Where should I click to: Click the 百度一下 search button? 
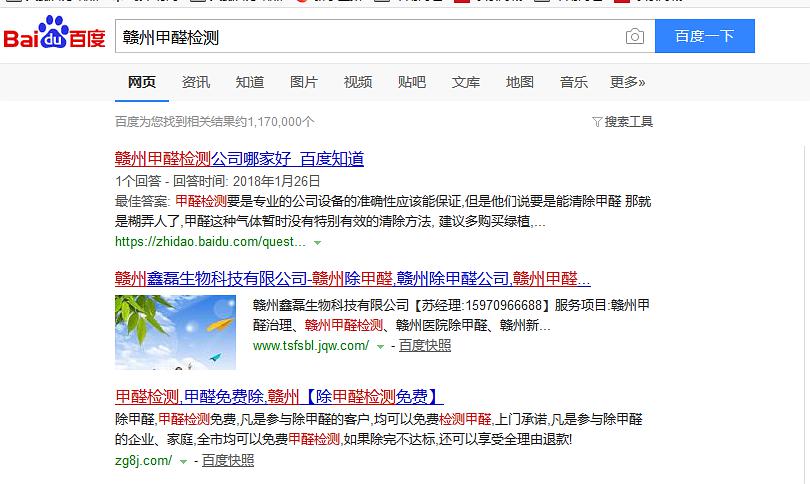coord(705,36)
